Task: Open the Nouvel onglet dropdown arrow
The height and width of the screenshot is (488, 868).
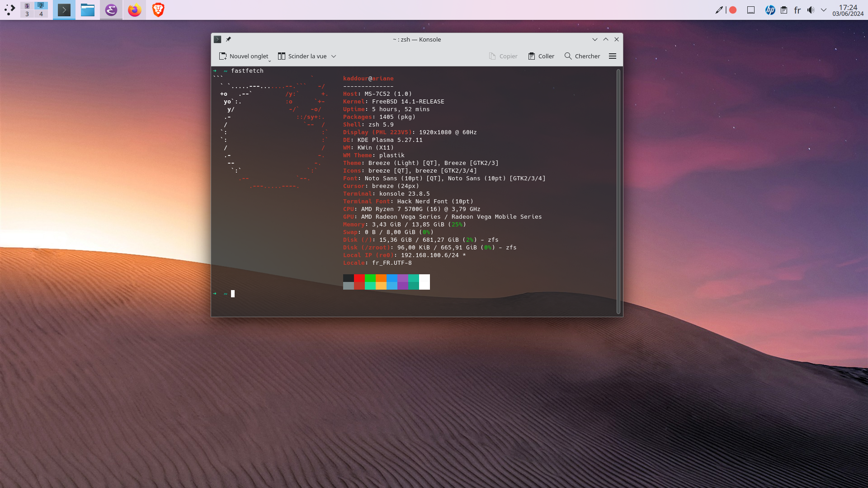Action: click(270, 61)
